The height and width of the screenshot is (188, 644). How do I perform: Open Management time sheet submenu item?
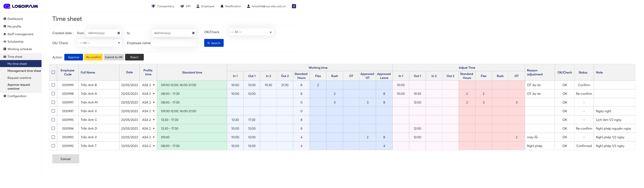[x=24, y=71]
